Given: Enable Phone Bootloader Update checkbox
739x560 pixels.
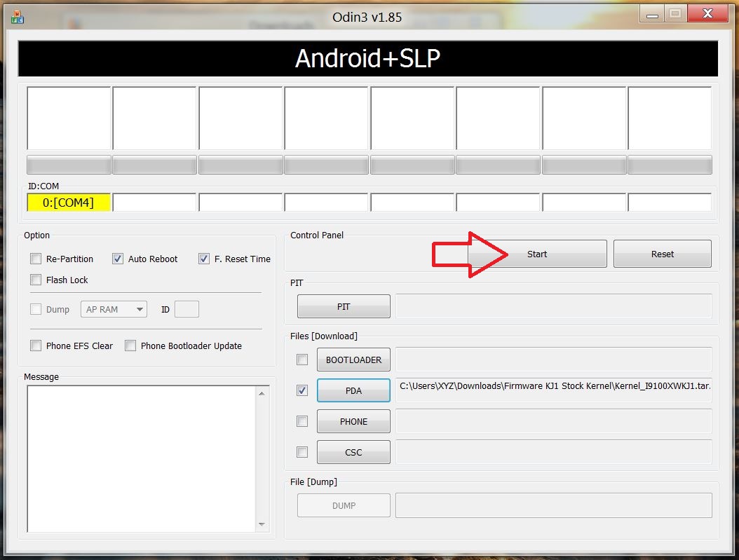Looking at the screenshot, I should click(x=130, y=346).
